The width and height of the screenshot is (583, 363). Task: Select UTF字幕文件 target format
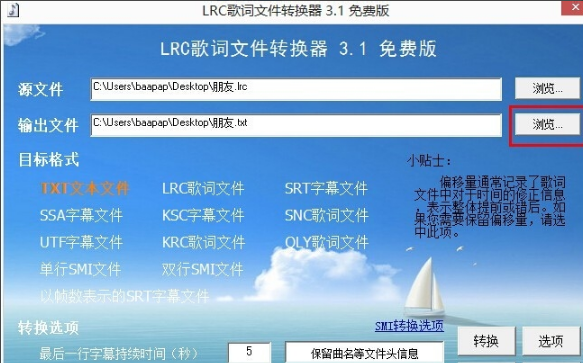tap(81, 242)
